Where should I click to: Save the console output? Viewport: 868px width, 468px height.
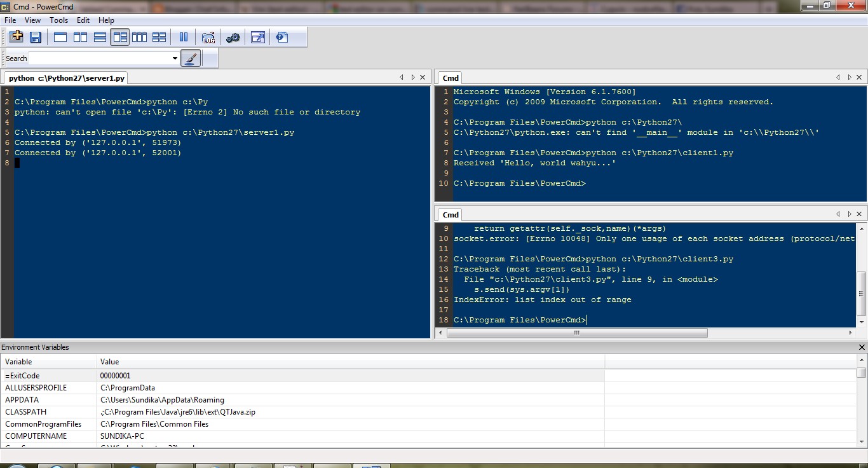point(36,37)
